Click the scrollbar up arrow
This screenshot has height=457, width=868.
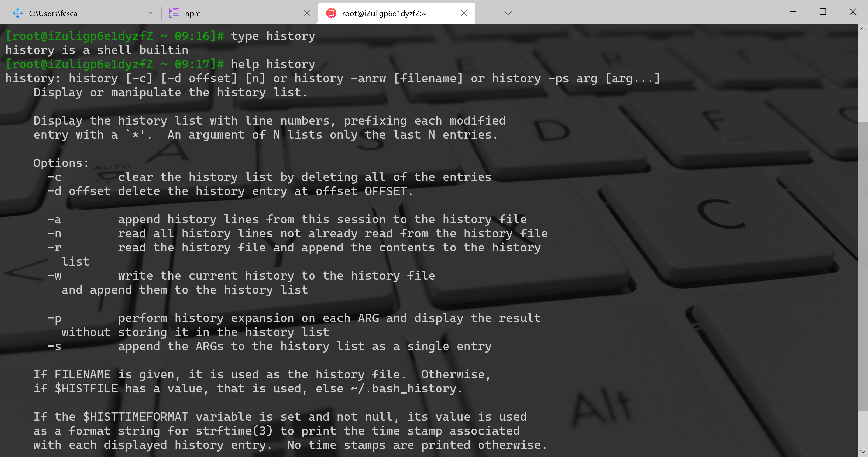[x=863, y=29]
